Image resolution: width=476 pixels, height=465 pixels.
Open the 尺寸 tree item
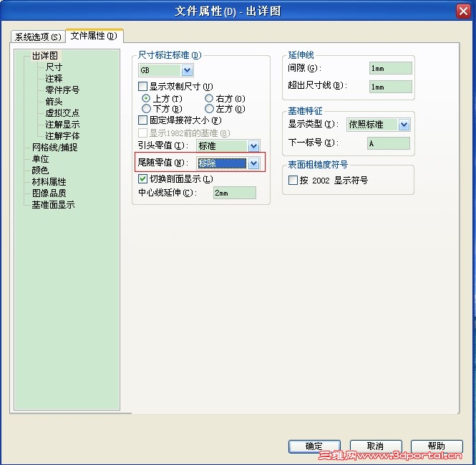tap(54, 67)
